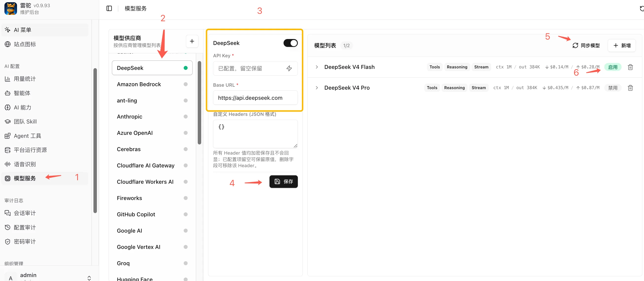Image resolution: width=644 pixels, height=281 pixels.
Task: Go to 平台运行资源
Action: [x=45, y=150]
